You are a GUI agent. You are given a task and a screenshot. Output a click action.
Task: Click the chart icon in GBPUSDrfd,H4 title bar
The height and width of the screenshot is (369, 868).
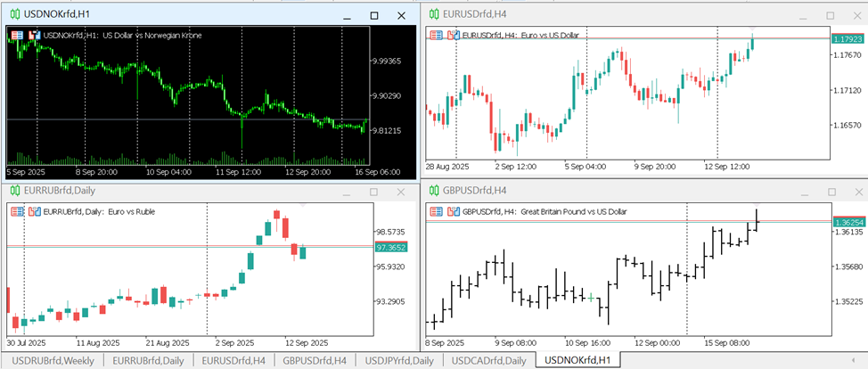pos(433,190)
